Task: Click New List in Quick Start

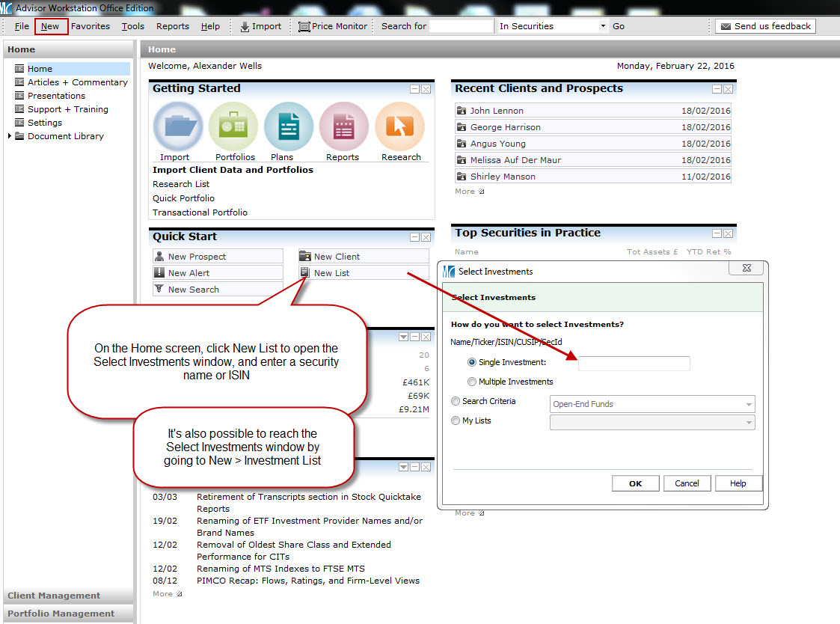Action: 331,273
